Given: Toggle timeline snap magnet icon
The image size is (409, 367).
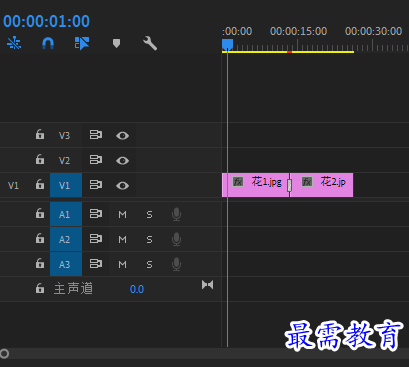Looking at the screenshot, I should [x=48, y=43].
